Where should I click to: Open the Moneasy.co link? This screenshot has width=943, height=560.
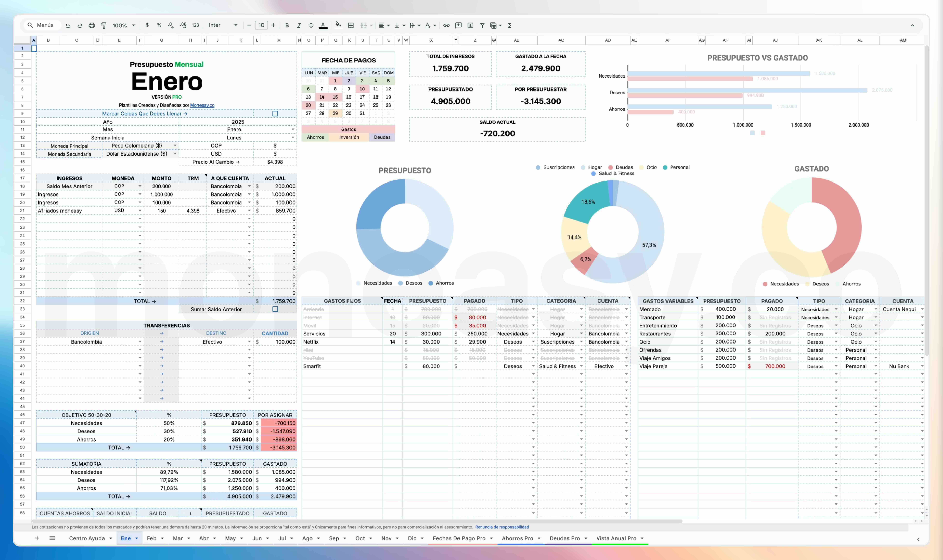click(x=202, y=105)
